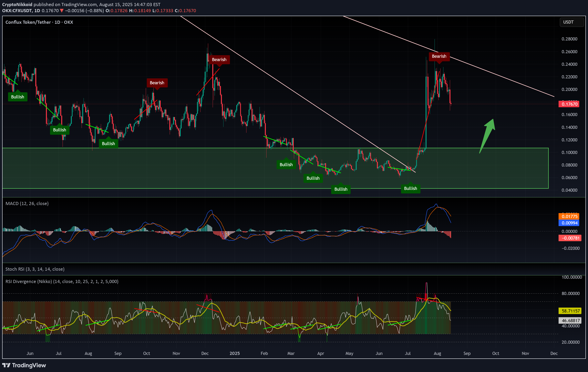Click the MACD (12, 26, close) indicator title
The height and width of the screenshot is (372, 588).
pos(27,203)
